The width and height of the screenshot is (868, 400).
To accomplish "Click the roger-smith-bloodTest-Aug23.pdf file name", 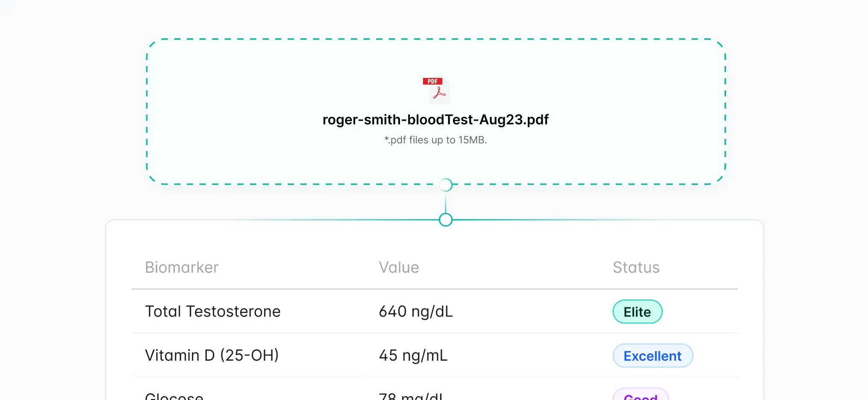I will pos(435,120).
